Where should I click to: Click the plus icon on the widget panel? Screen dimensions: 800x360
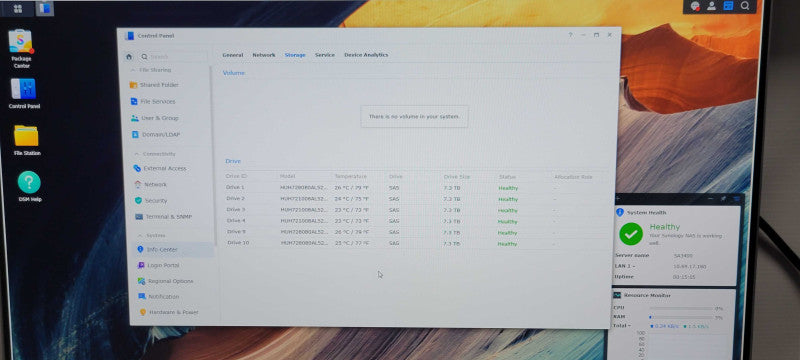point(618,198)
